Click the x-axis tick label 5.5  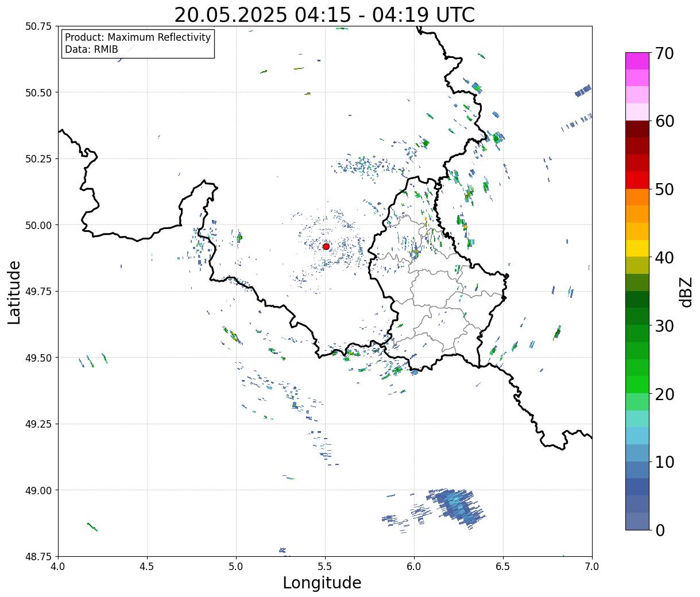(x=325, y=566)
